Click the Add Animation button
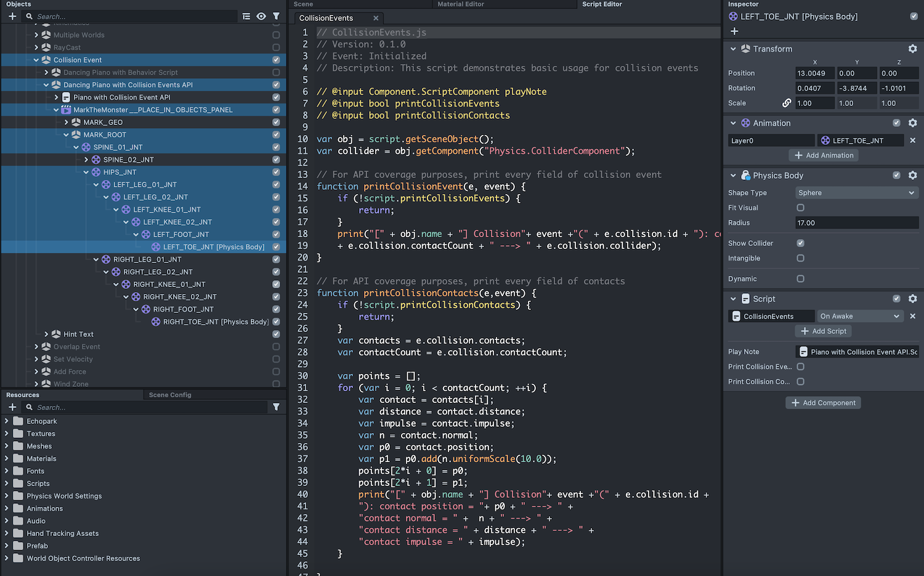The width and height of the screenshot is (924, 576). (x=824, y=155)
